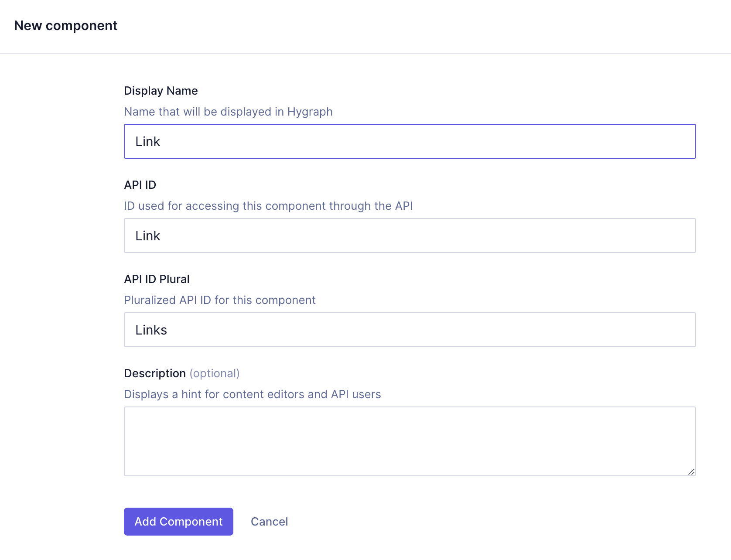The height and width of the screenshot is (560, 731).
Task: Click the hint about accessing component through API
Action: (x=268, y=206)
